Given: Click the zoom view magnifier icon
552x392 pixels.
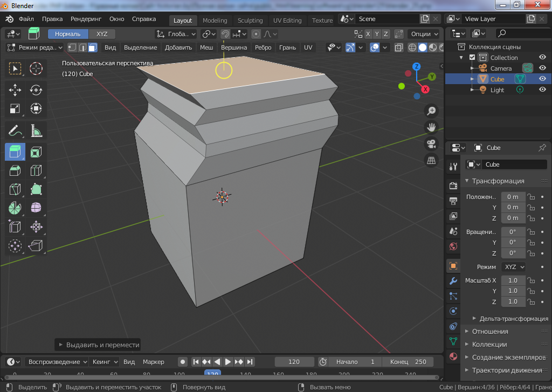Looking at the screenshot, I should (431, 111).
